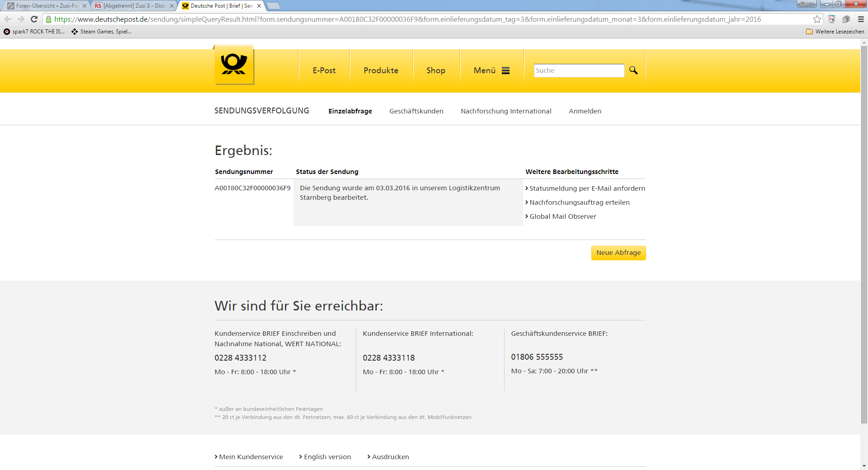The width and height of the screenshot is (868, 470).
Task: Click the phone number 01806 555555
Action: click(537, 357)
